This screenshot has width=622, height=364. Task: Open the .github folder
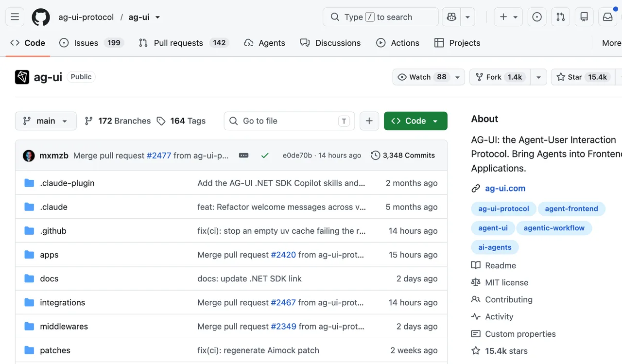coord(53,231)
